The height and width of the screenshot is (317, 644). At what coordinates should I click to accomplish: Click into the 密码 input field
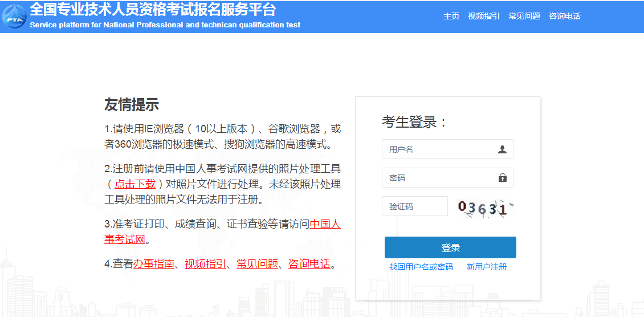pos(439,178)
